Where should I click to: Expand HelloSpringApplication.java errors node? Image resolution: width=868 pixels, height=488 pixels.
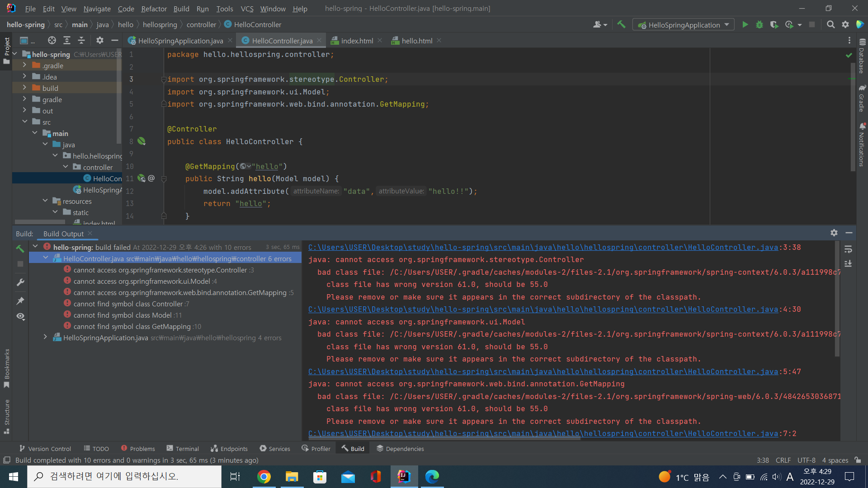45,338
